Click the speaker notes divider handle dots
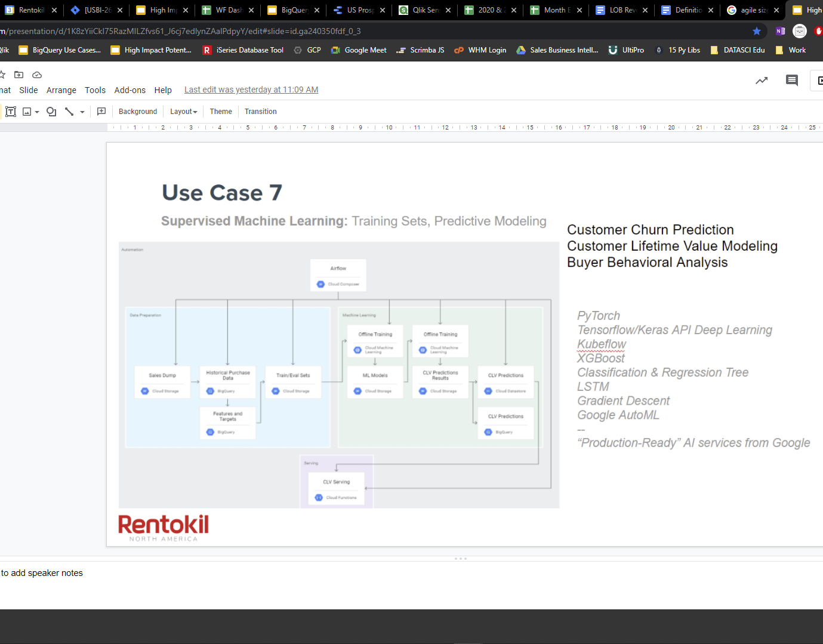The image size is (823, 644). 461,559
